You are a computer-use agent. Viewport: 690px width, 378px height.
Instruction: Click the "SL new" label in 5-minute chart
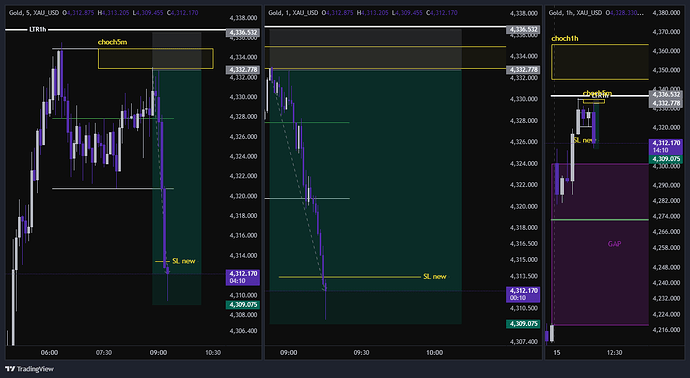(x=184, y=261)
